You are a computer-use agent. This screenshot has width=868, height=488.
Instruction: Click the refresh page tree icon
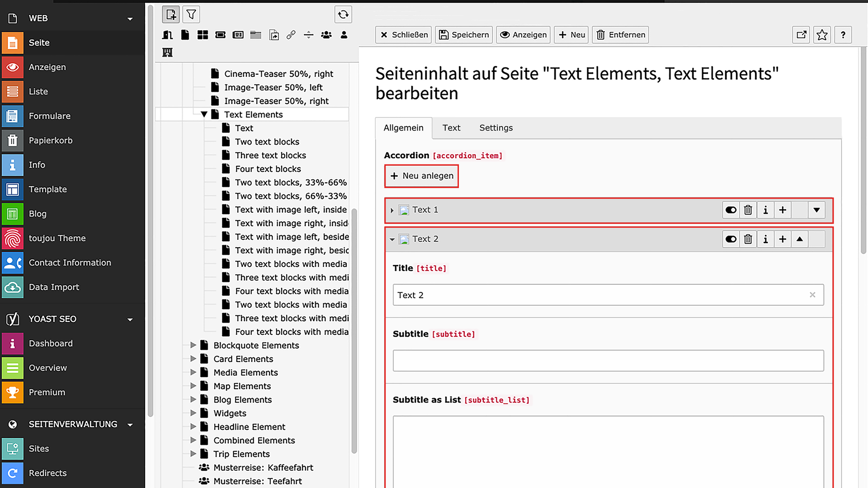(343, 14)
